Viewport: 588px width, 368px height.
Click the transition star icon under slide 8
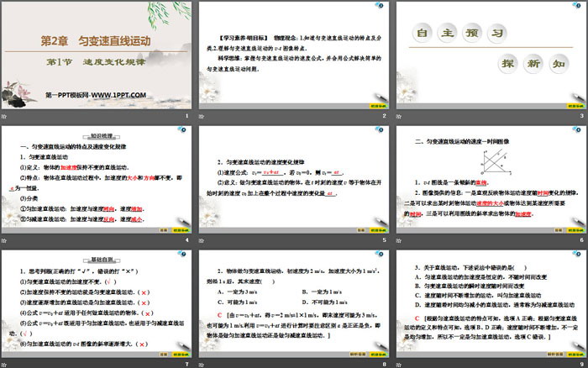(202, 365)
